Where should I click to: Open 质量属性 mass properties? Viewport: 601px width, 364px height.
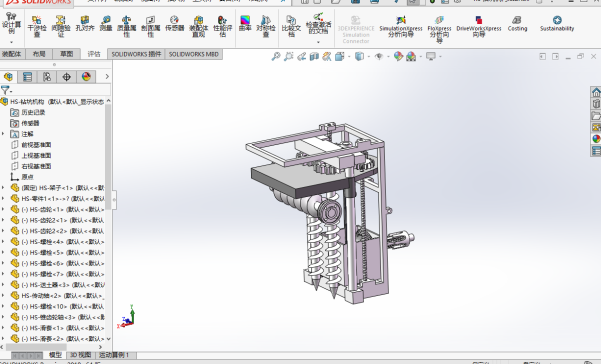point(126,26)
